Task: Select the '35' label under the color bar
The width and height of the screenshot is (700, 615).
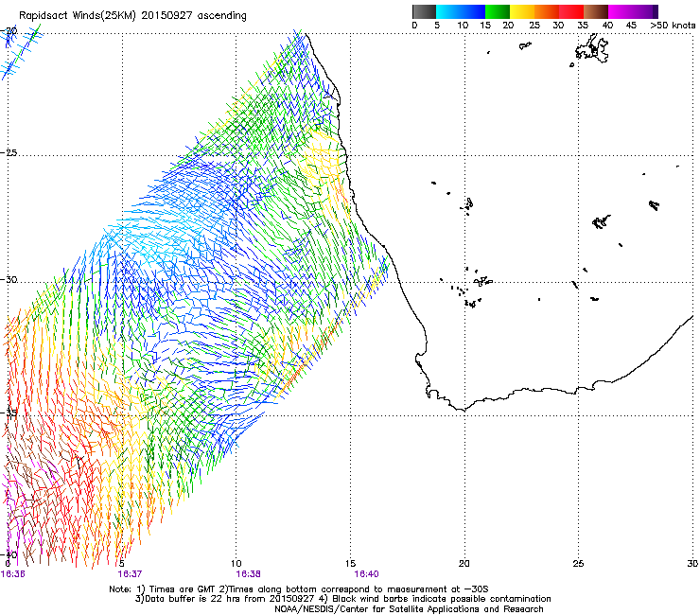Action: pos(583,26)
